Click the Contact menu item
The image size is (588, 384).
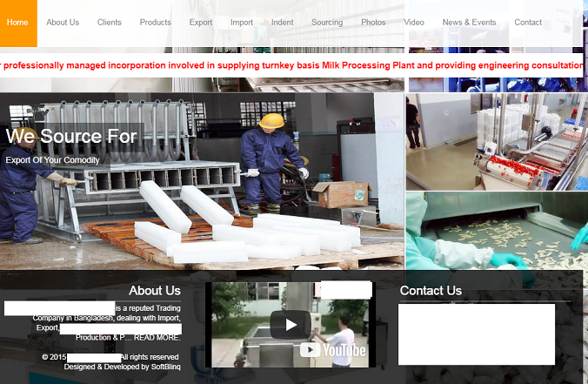click(x=528, y=23)
